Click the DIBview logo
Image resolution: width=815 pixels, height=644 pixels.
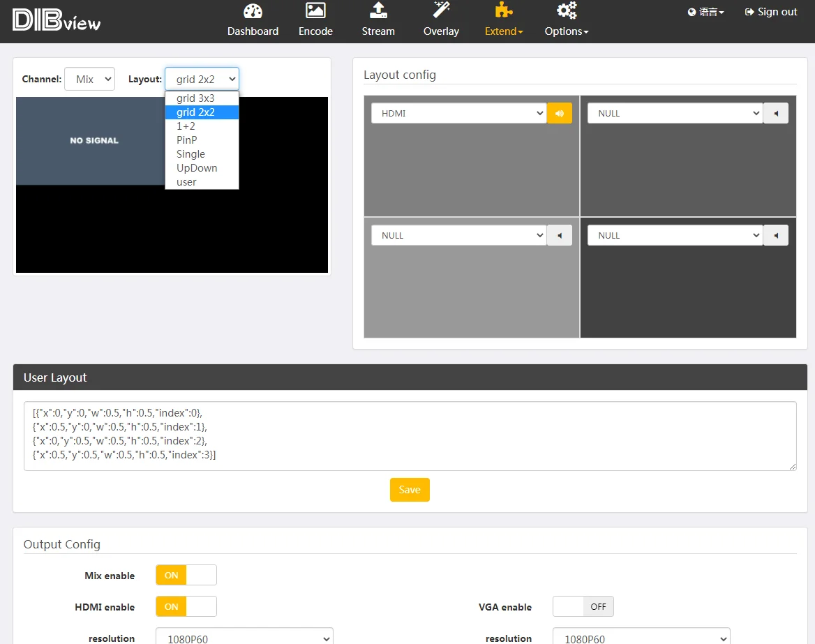coord(56,20)
